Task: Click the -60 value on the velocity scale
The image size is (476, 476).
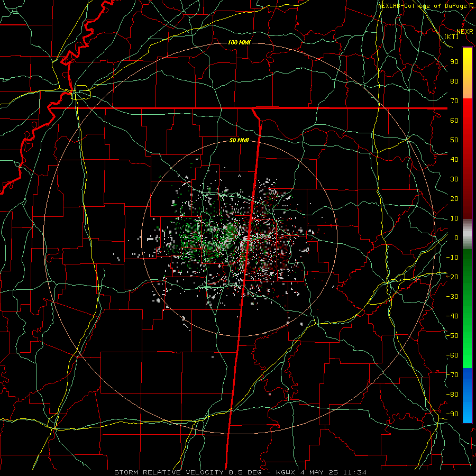Action: click(452, 355)
